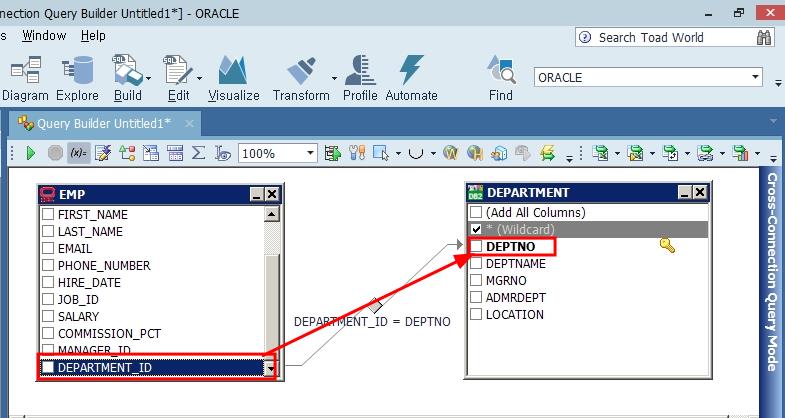Image resolution: width=785 pixels, height=418 pixels.
Task: Click the EMP table vertical scrollbar
Action: (x=270, y=290)
